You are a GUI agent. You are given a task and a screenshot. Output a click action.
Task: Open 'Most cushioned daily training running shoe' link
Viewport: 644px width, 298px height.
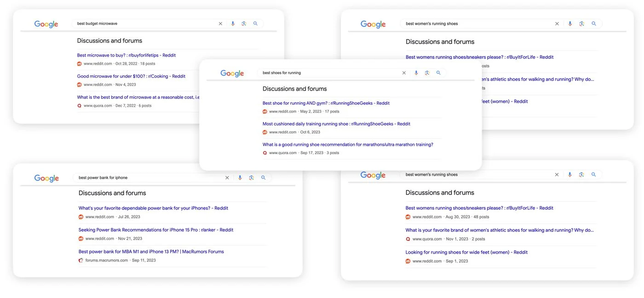click(336, 124)
